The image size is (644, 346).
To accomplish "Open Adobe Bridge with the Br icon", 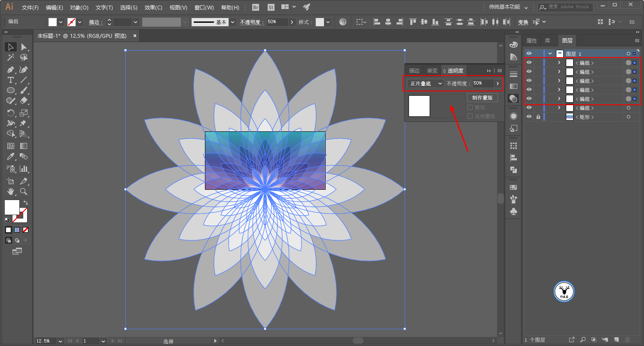I will pos(256,7).
